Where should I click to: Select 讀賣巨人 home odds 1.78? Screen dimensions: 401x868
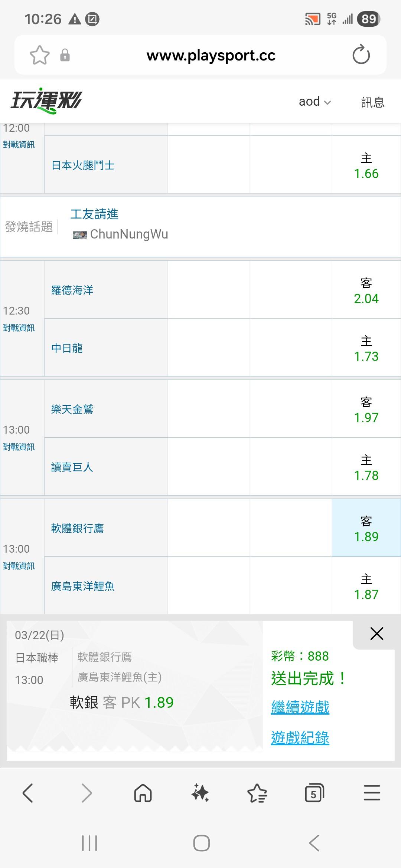[366, 467]
